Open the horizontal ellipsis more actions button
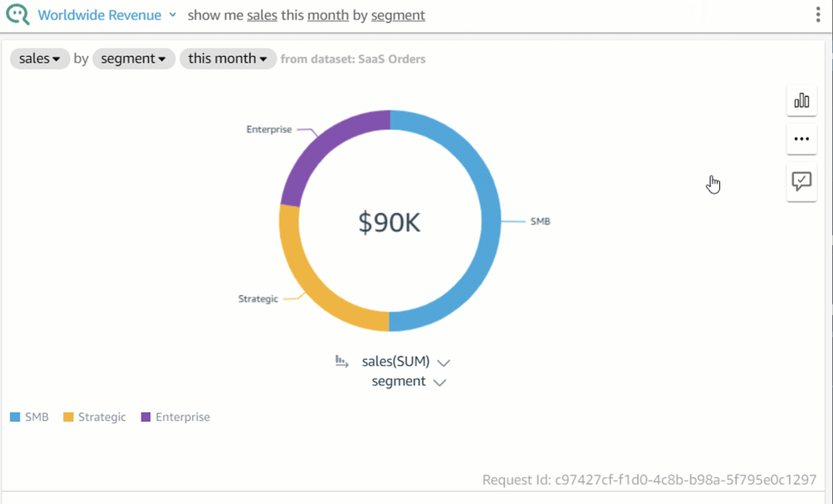The width and height of the screenshot is (833, 504). (x=801, y=139)
